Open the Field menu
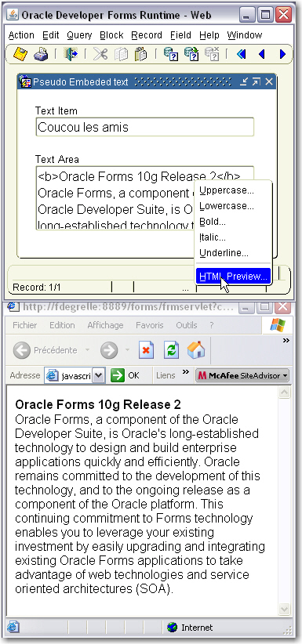The image size is (302, 644). tap(181, 35)
